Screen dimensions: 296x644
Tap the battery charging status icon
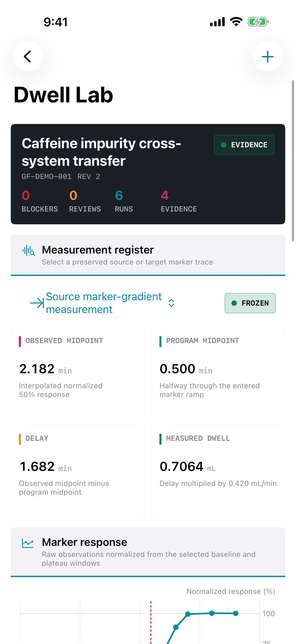click(x=258, y=22)
